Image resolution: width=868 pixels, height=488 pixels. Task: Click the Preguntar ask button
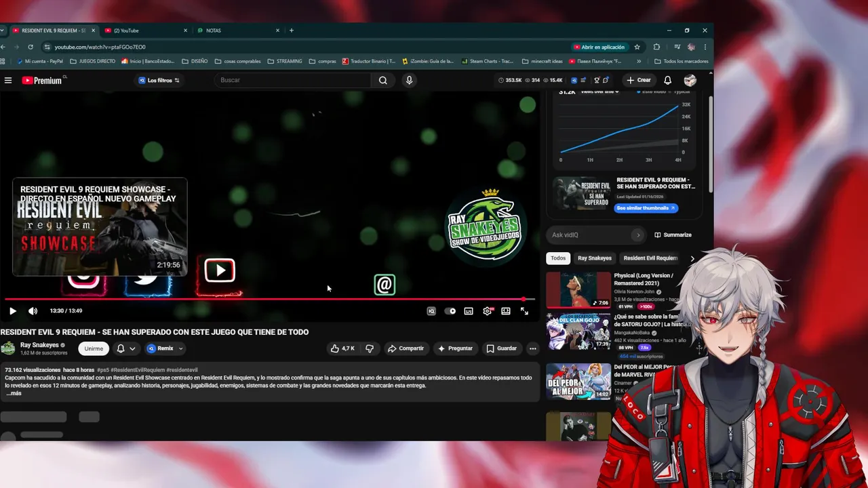(x=455, y=348)
